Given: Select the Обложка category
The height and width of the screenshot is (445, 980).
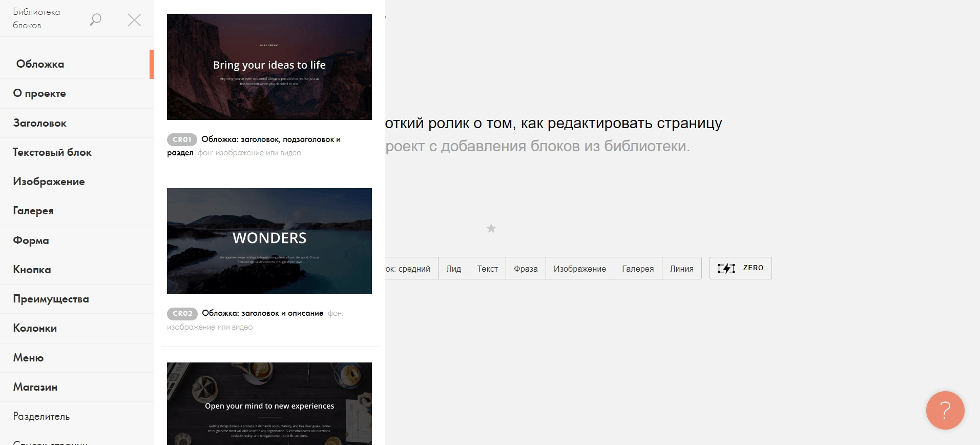Looking at the screenshot, I should (x=77, y=64).
